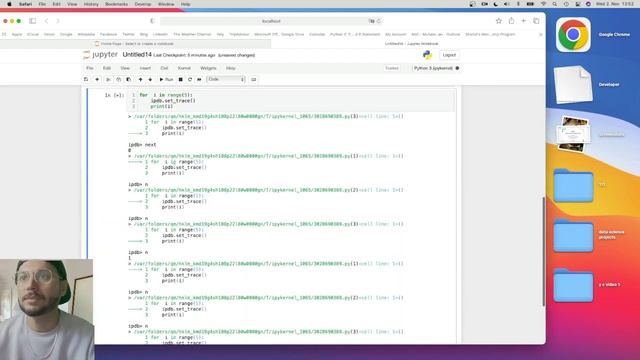Paste cells below using the toolbar icon
This screenshot has width=640, height=360.
pyautogui.click(x=129, y=80)
